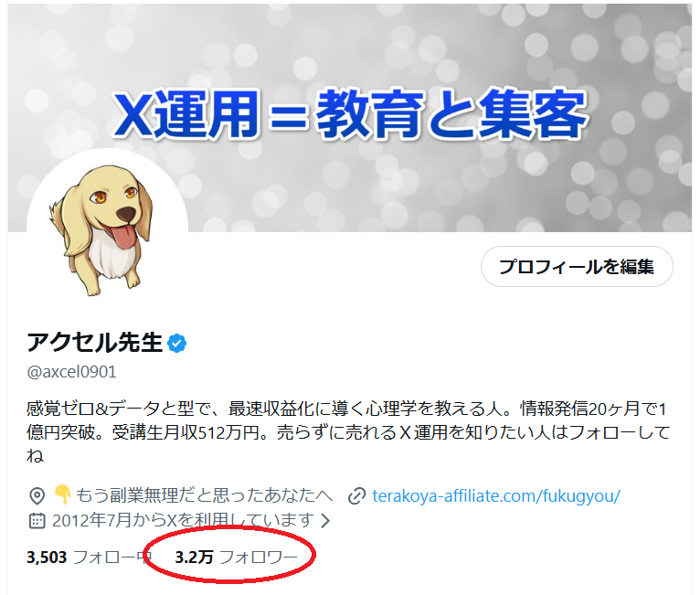Click the blue verified badge next to アクセル先生
The height and width of the screenshot is (595, 700).
176,344
